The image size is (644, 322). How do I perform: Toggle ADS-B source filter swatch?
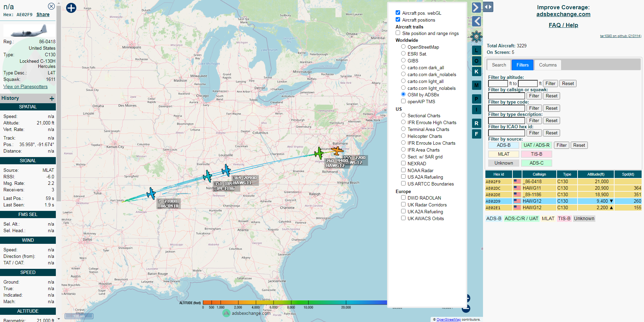504,145
